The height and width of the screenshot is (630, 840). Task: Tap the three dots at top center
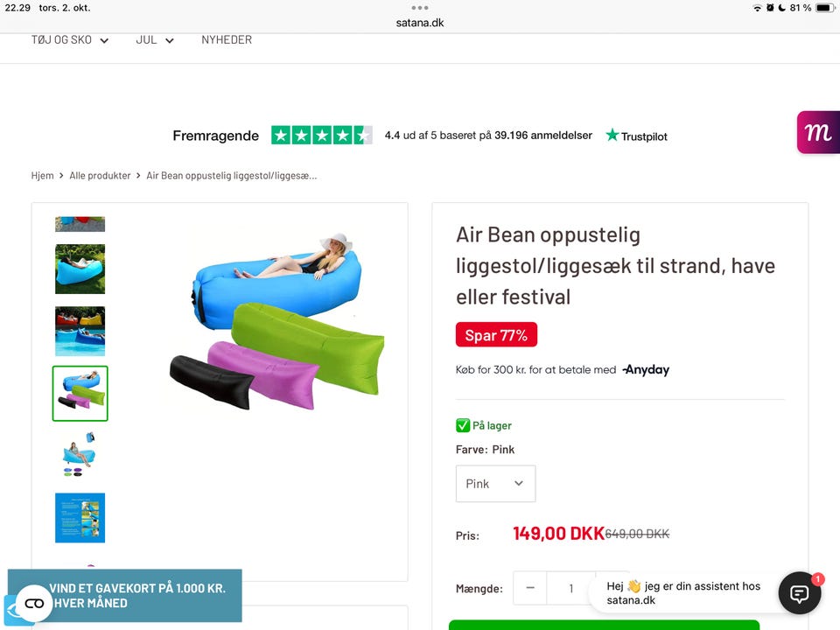click(420, 8)
